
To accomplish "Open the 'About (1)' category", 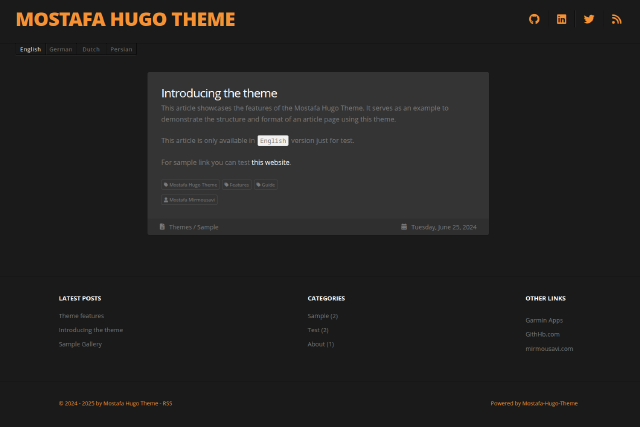I will pos(320,344).
